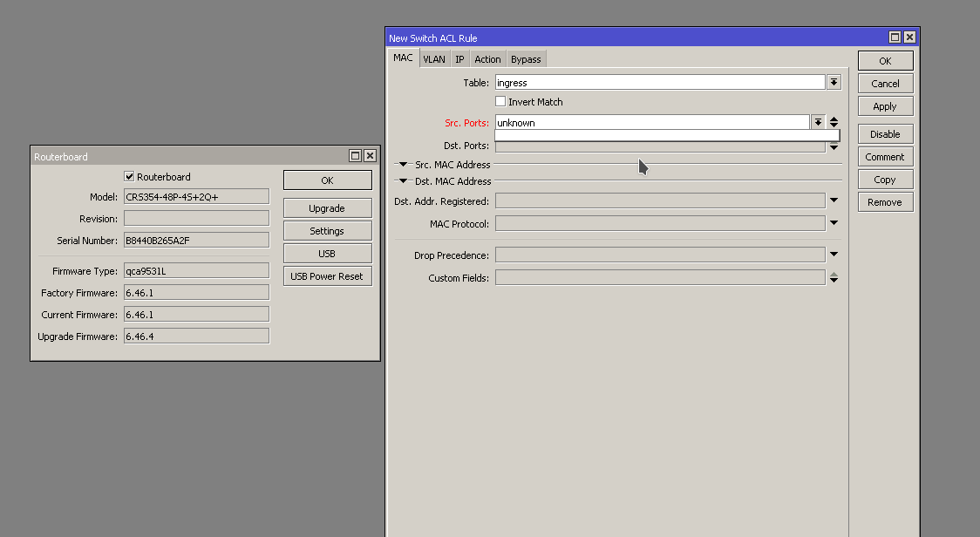Maximize the New Switch ACL Rule window
Viewport: 980px width, 537px height.
895,37
